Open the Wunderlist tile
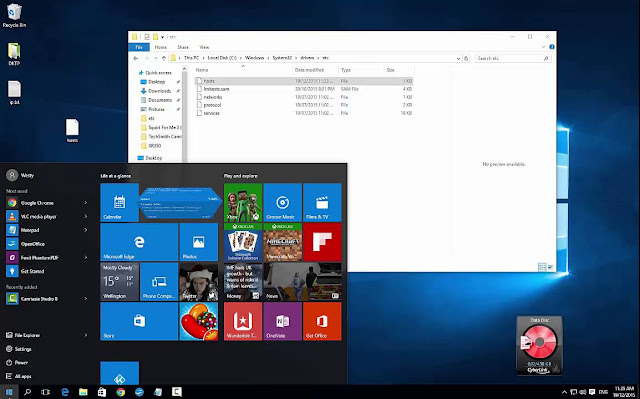 coord(243,321)
